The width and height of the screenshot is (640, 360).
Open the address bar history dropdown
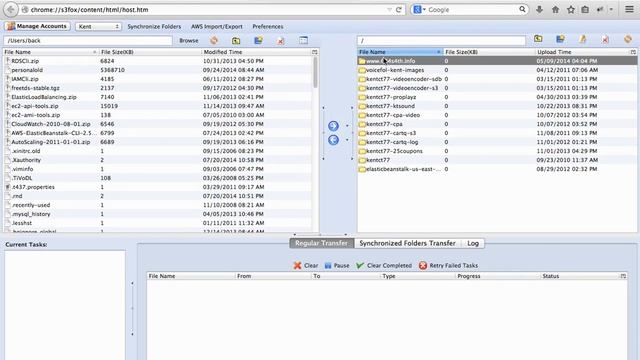[x=389, y=9]
